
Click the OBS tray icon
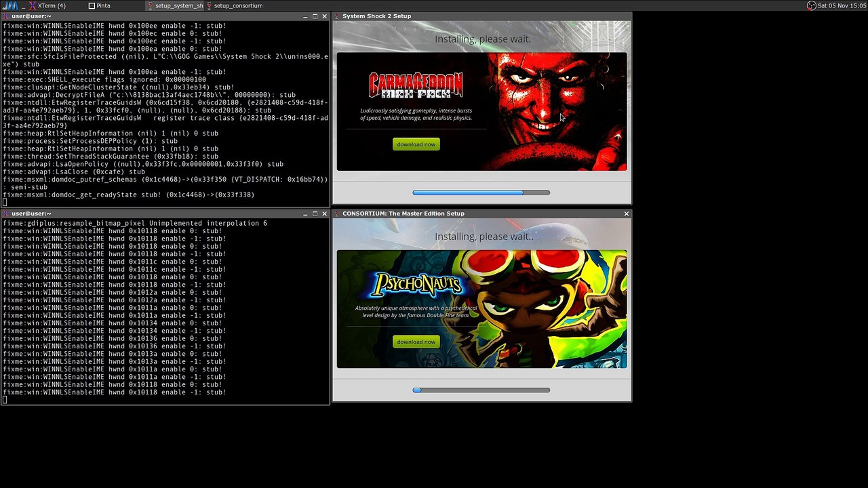tap(811, 5)
